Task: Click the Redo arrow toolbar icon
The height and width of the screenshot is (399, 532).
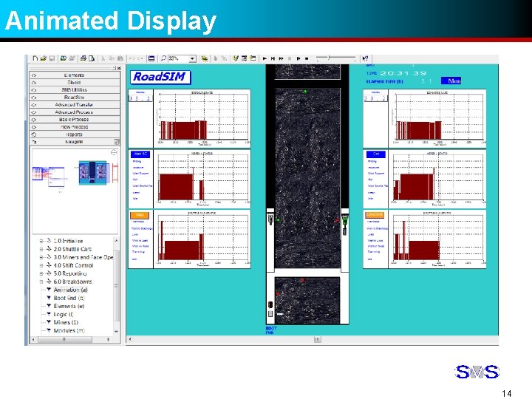Action: coord(140,58)
